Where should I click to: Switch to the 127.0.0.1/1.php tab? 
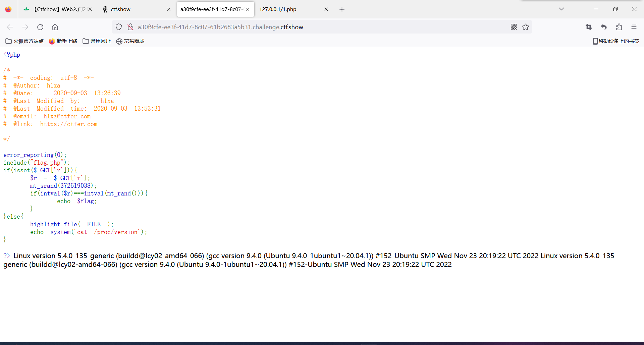point(288,9)
